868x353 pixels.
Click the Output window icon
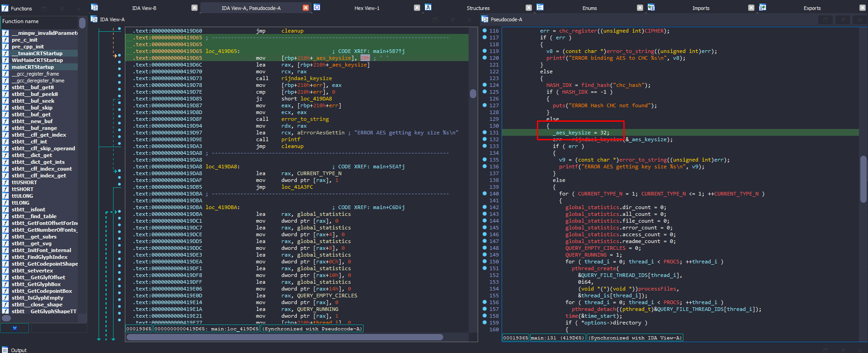(5, 350)
